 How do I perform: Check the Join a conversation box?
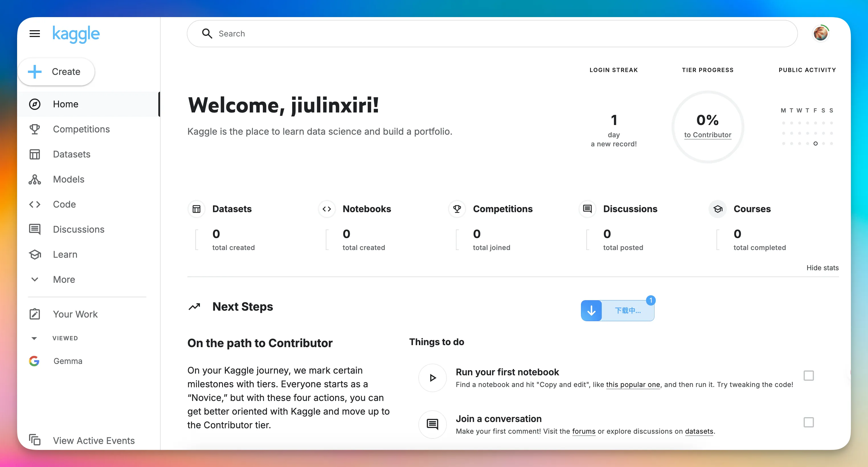[x=808, y=422]
